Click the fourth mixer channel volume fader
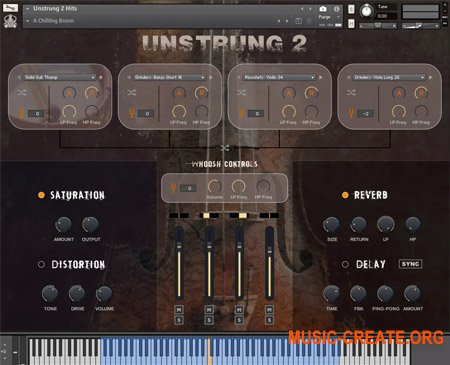Image resolution: width=450 pixels, height=365 pixels. point(269,263)
